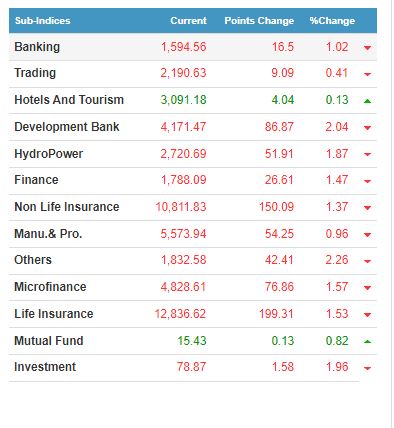Click the Mutual Fund current value 15.43
394x428 pixels.
192,341
